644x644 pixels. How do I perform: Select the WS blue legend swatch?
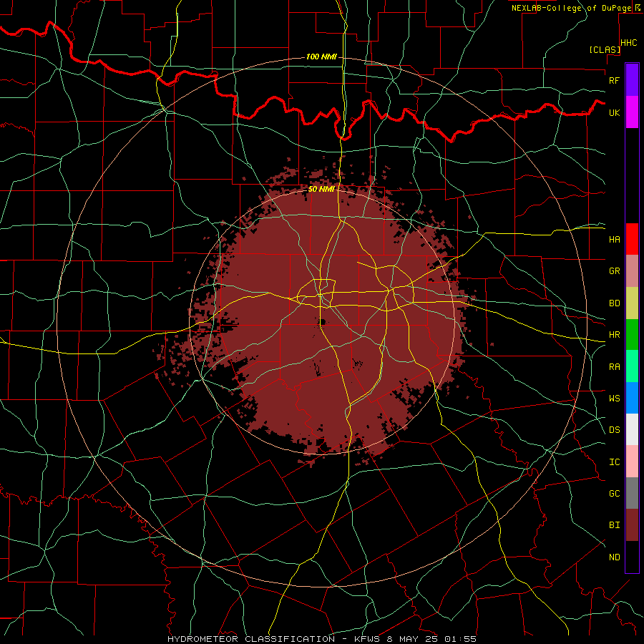632,398
